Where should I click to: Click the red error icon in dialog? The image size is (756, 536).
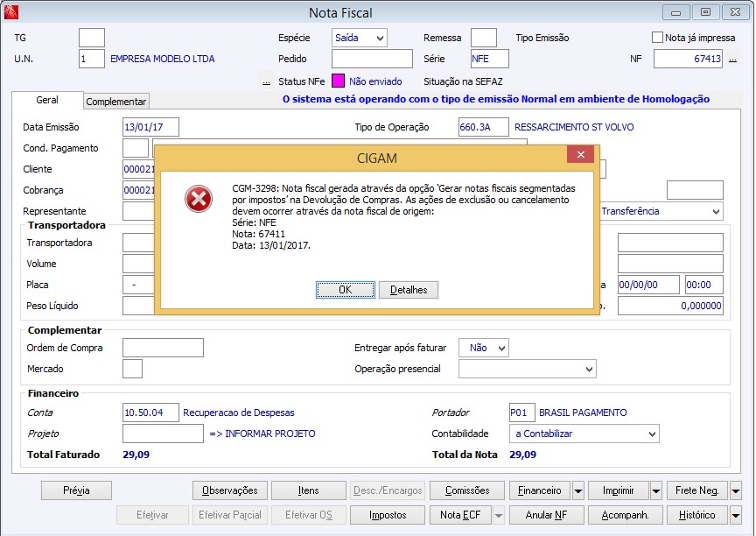(199, 198)
